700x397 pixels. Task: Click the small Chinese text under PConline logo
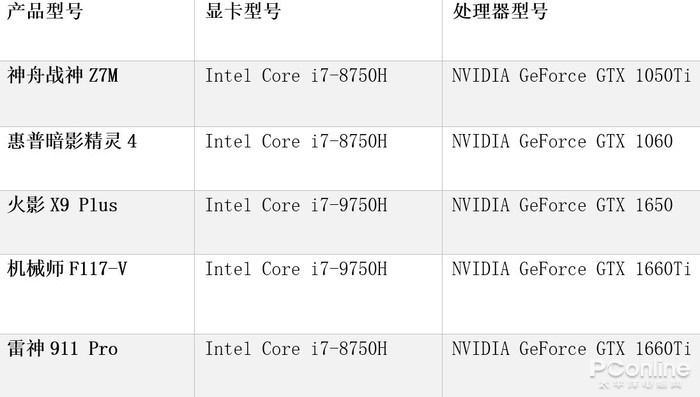(640, 384)
